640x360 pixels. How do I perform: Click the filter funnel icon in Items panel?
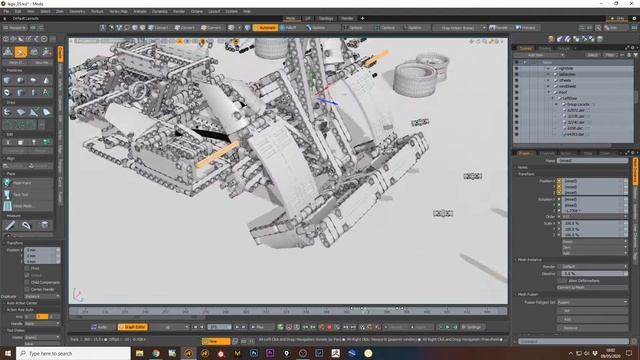click(636, 55)
